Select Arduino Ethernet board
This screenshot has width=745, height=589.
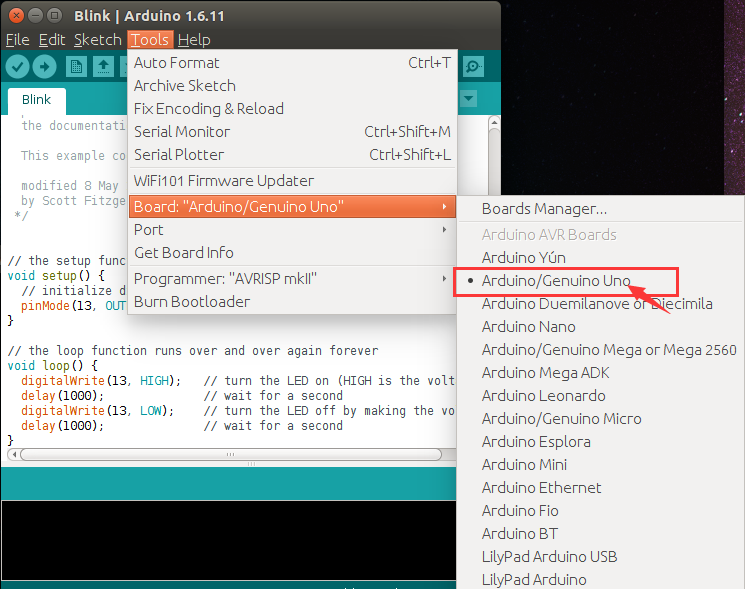click(x=601, y=488)
